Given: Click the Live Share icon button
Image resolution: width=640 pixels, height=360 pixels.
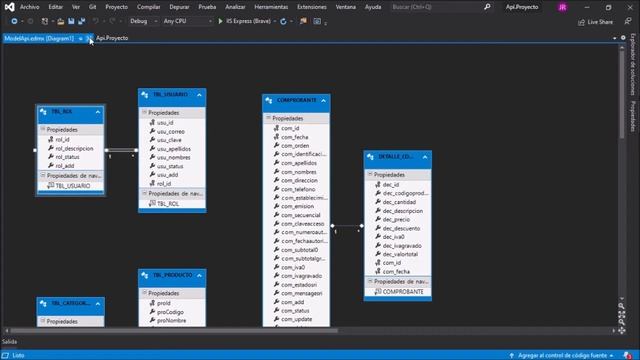Looking at the screenshot, I should pyautogui.click(x=581, y=22).
